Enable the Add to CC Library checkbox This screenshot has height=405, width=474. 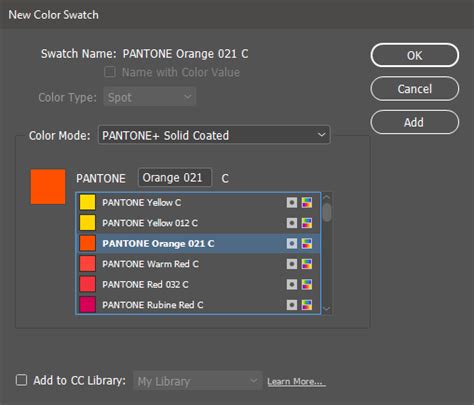coord(22,380)
